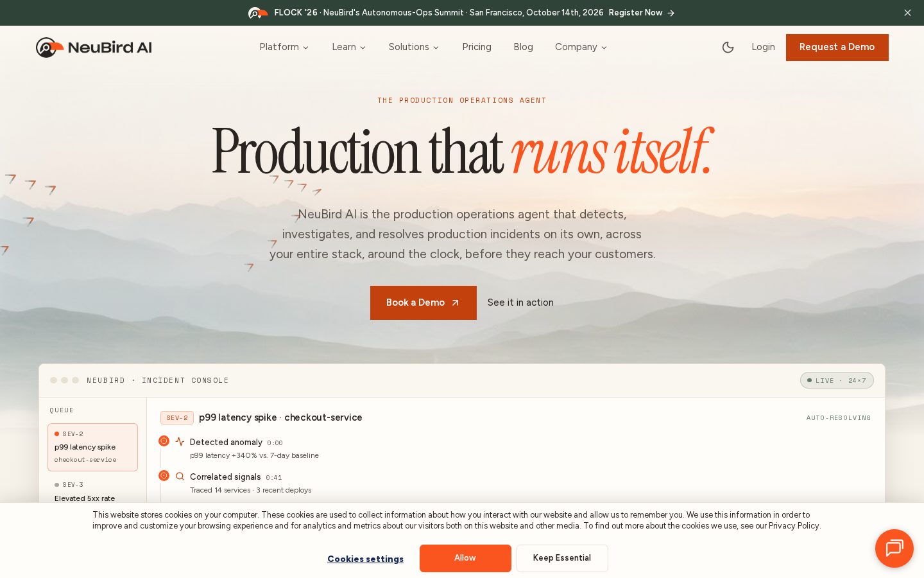
Task: Click Register Now arrow link
Action: (x=642, y=13)
